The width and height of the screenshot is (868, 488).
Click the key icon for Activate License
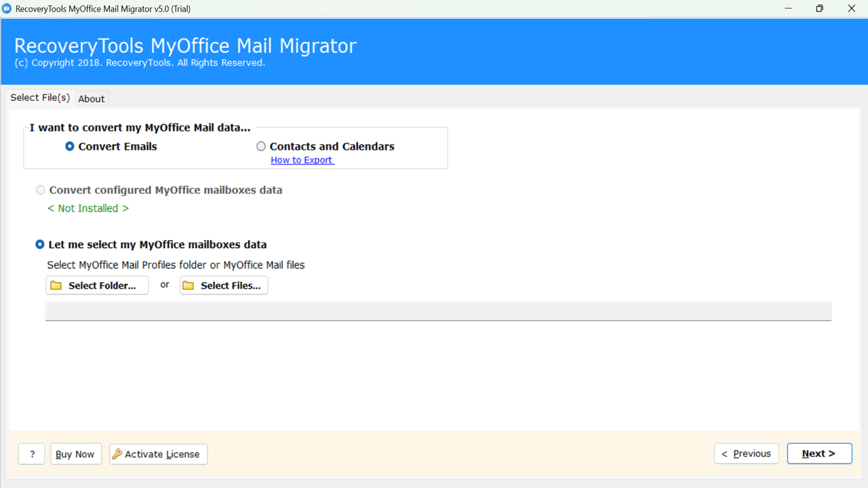(117, 454)
